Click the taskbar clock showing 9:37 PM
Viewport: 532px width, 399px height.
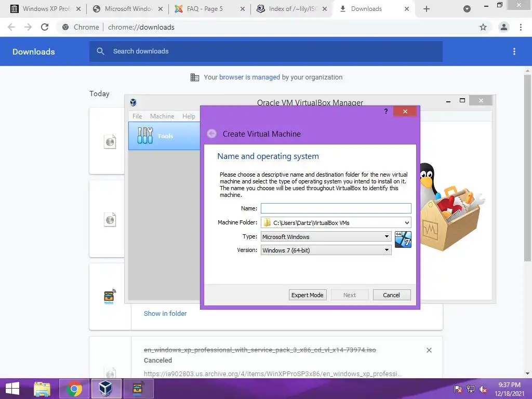coord(509,389)
